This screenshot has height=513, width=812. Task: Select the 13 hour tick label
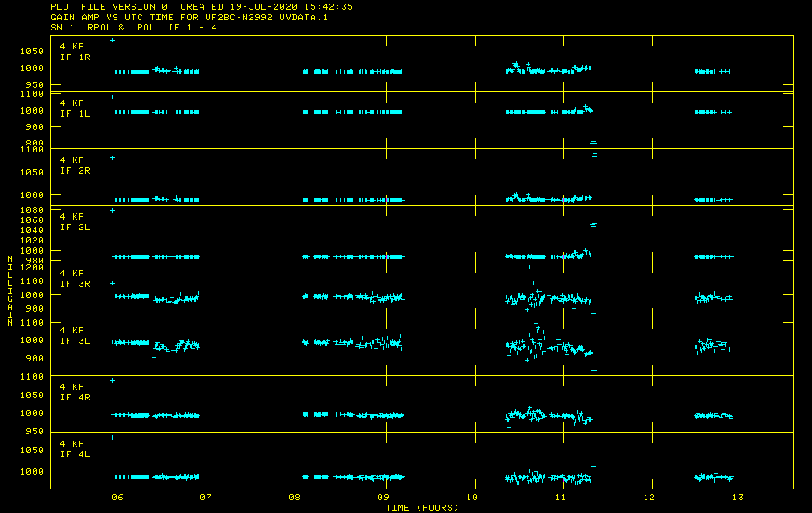pyautogui.click(x=738, y=497)
